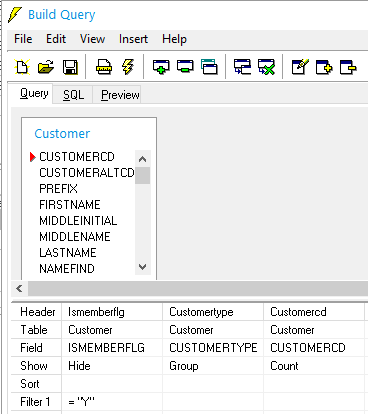Click the Field row label
Screen dimensions: 368x414
[36, 348]
